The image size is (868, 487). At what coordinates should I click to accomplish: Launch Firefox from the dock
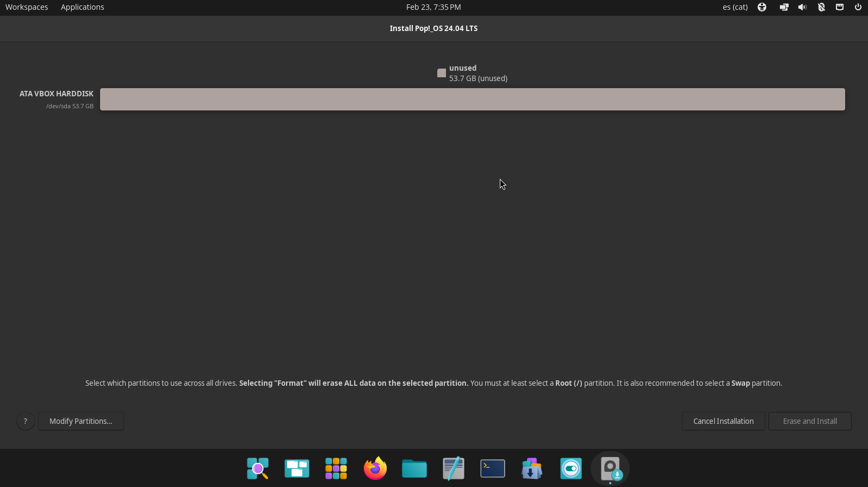[375, 468]
